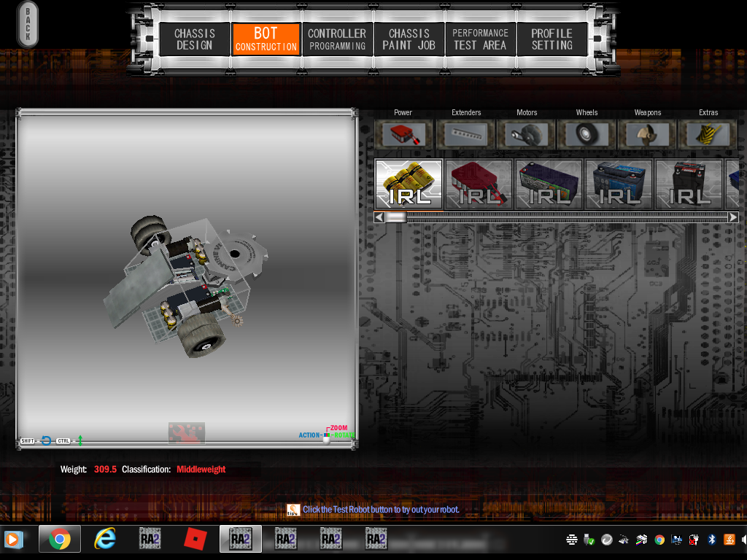Open the Motors components category
747x560 pixels.
point(527,134)
